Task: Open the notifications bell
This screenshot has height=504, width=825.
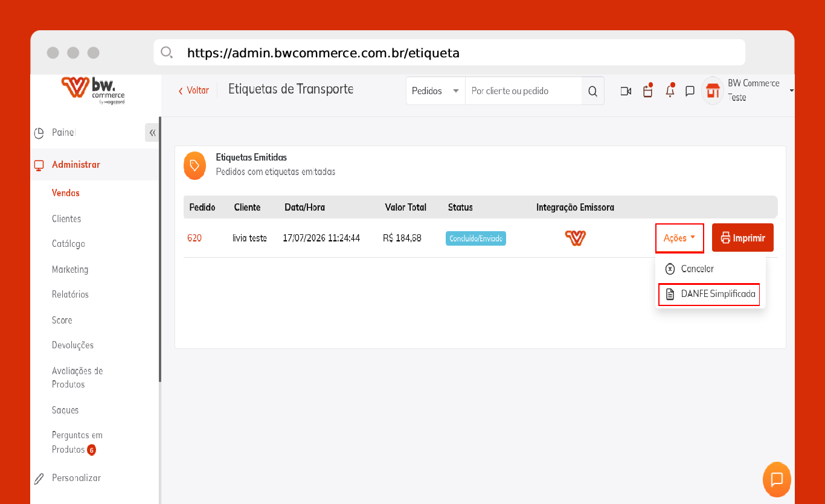Action: tap(670, 91)
